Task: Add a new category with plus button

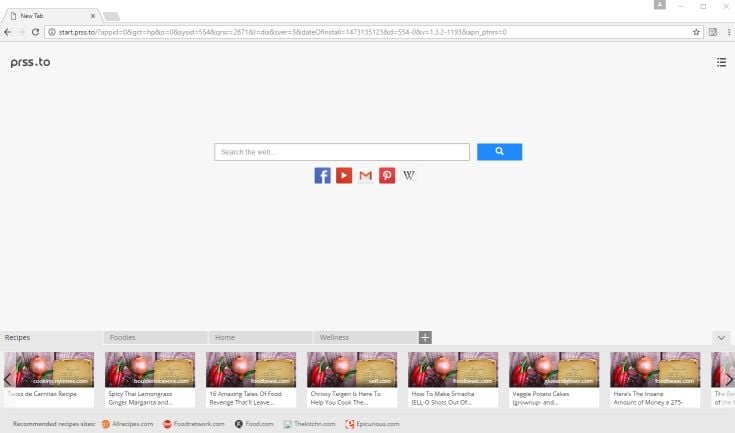Action: [x=425, y=337]
